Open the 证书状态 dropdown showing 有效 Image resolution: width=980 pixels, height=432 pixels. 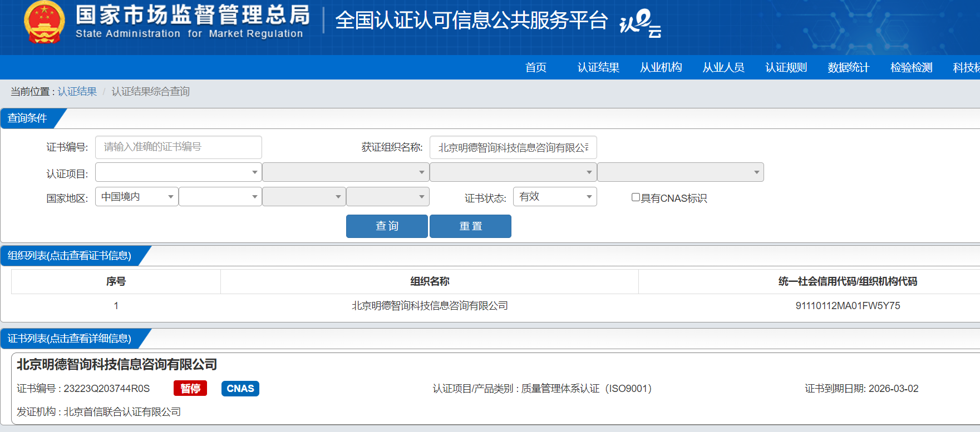coord(555,197)
